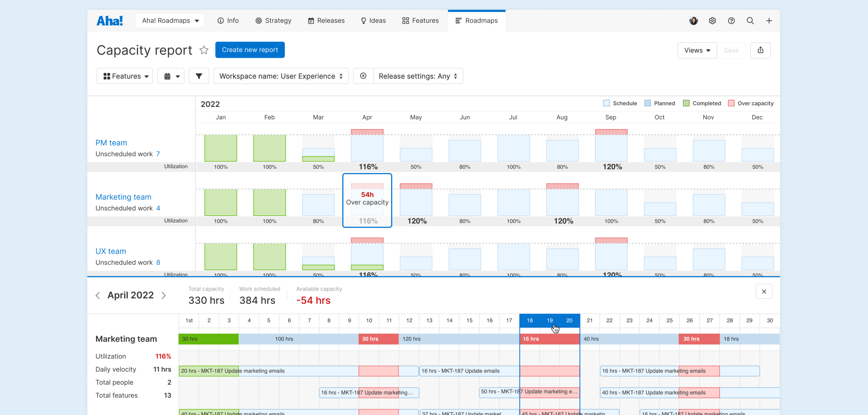Select day 19 in April timeline header
868x415 pixels.
click(x=550, y=321)
